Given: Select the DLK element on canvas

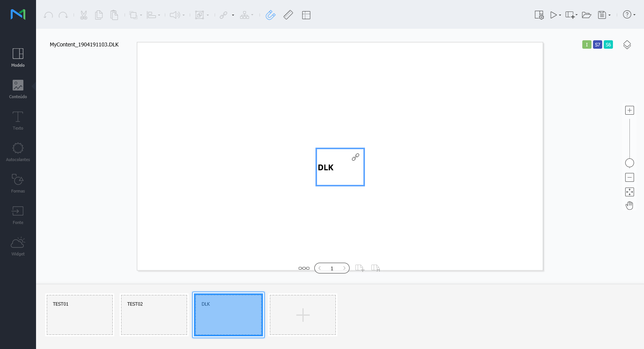Looking at the screenshot, I should pos(340,167).
